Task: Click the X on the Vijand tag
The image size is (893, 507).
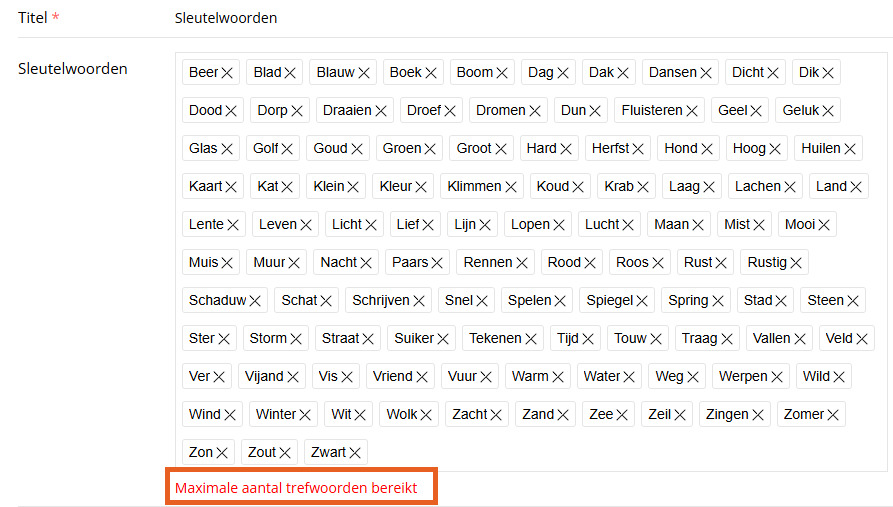Action: (x=293, y=377)
